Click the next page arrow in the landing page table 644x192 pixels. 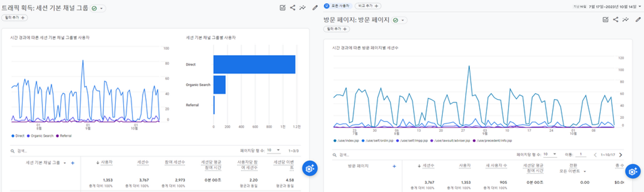[621, 155]
